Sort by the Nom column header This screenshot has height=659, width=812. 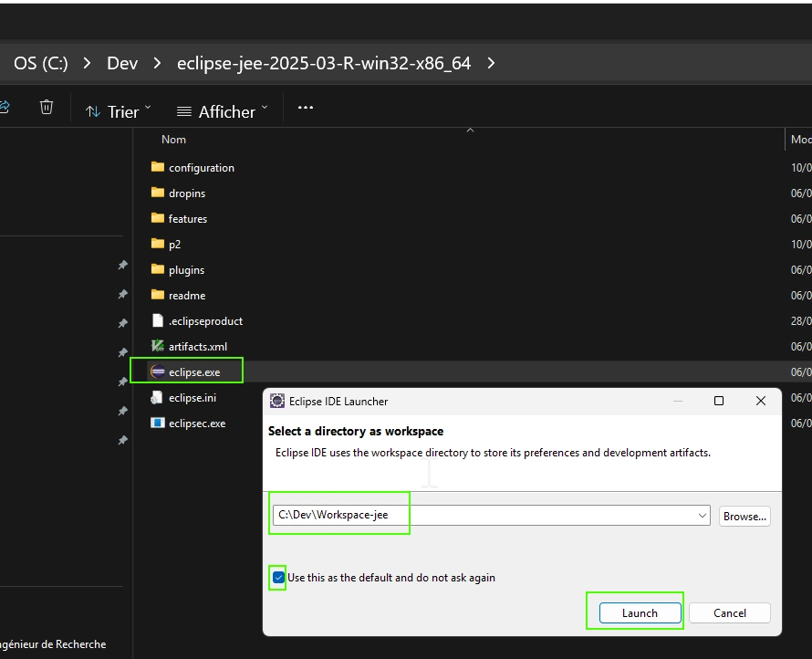click(x=173, y=140)
